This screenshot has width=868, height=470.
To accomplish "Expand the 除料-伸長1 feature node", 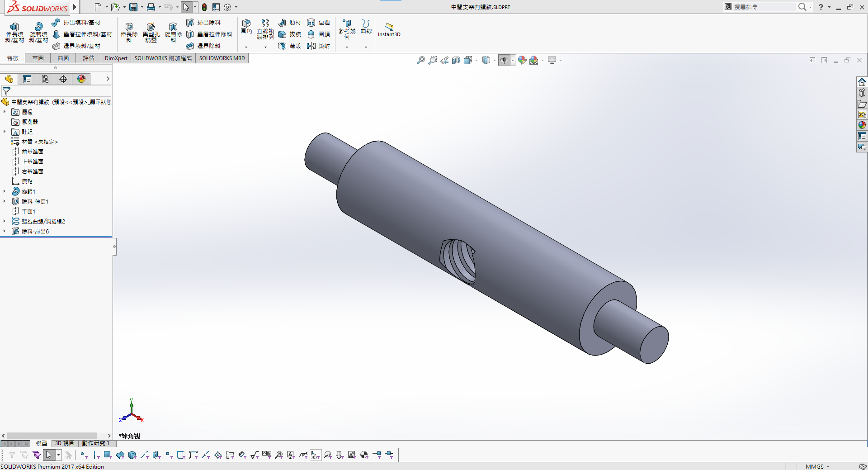I will pyautogui.click(x=5, y=201).
